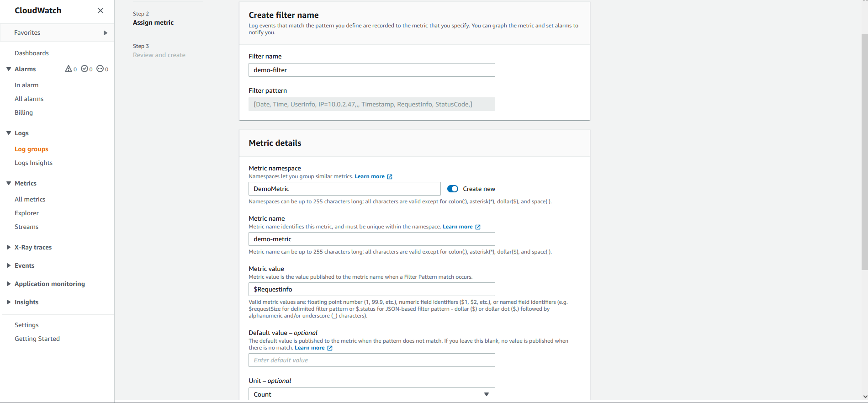Click Learn more link for Metric name
The height and width of the screenshot is (403, 868).
(x=457, y=227)
